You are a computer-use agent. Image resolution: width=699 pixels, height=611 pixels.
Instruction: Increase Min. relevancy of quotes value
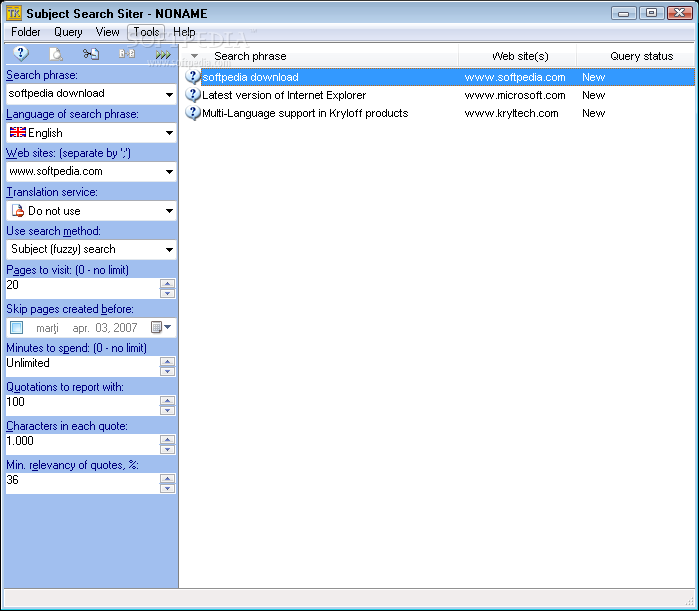[167, 479]
